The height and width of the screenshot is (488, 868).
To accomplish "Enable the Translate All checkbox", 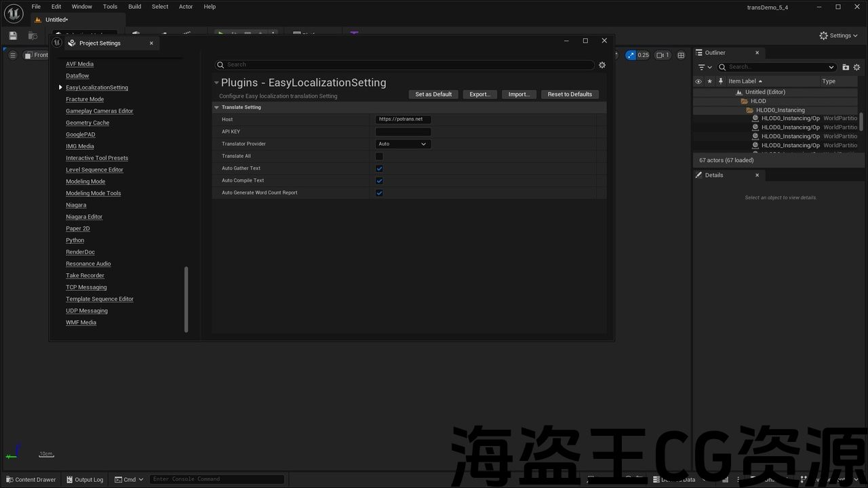I will [x=379, y=157].
